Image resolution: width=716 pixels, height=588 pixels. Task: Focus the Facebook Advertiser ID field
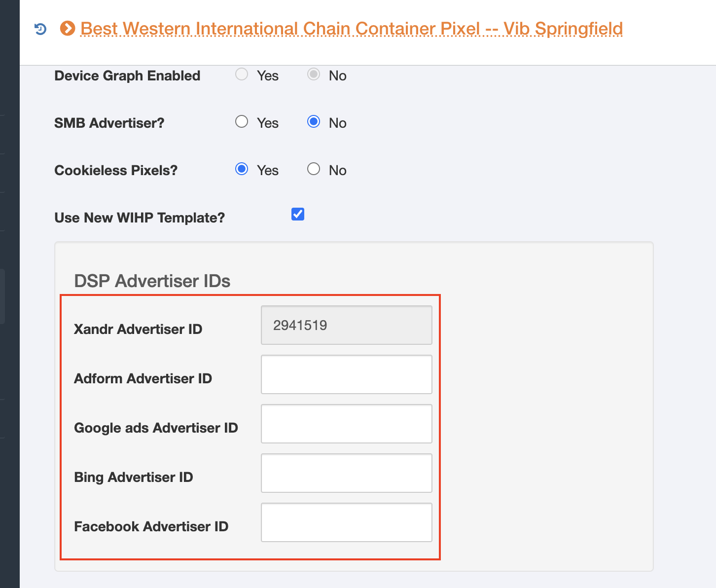click(346, 522)
